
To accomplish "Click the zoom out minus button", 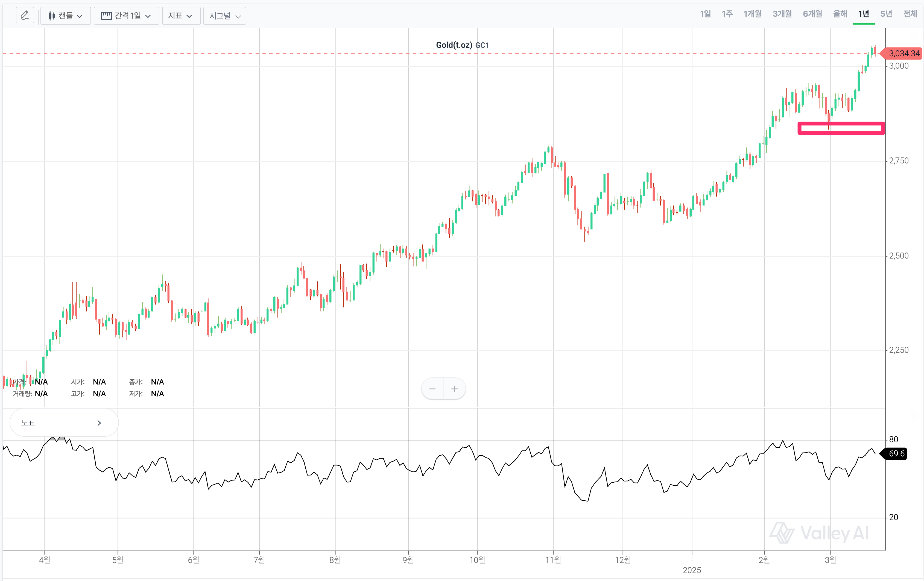I will coord(432,389).
